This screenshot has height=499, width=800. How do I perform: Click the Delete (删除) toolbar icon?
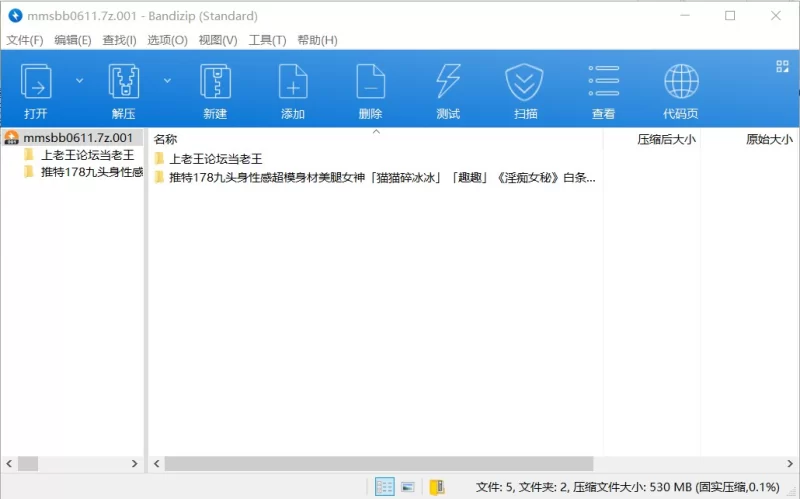(x=370, y=82)
